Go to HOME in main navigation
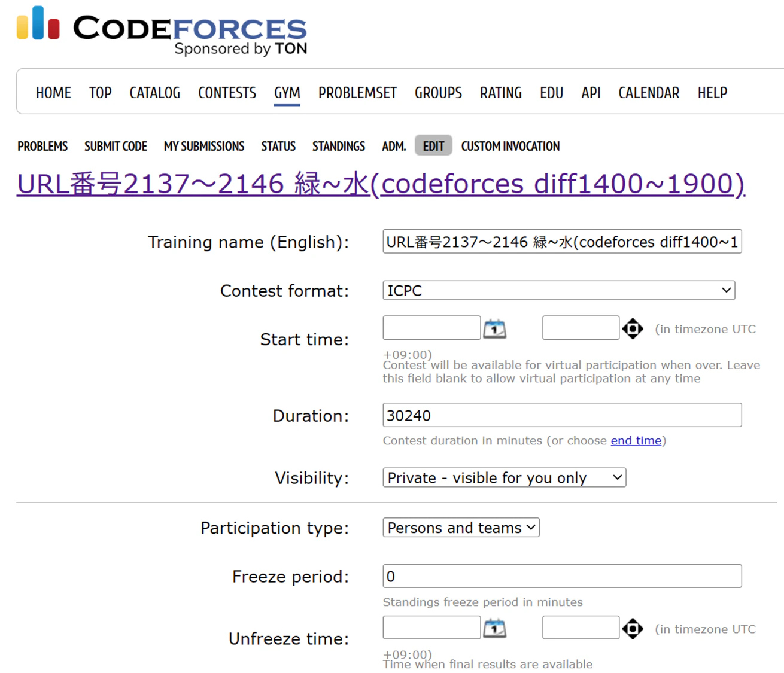 [x=53, y=93]
